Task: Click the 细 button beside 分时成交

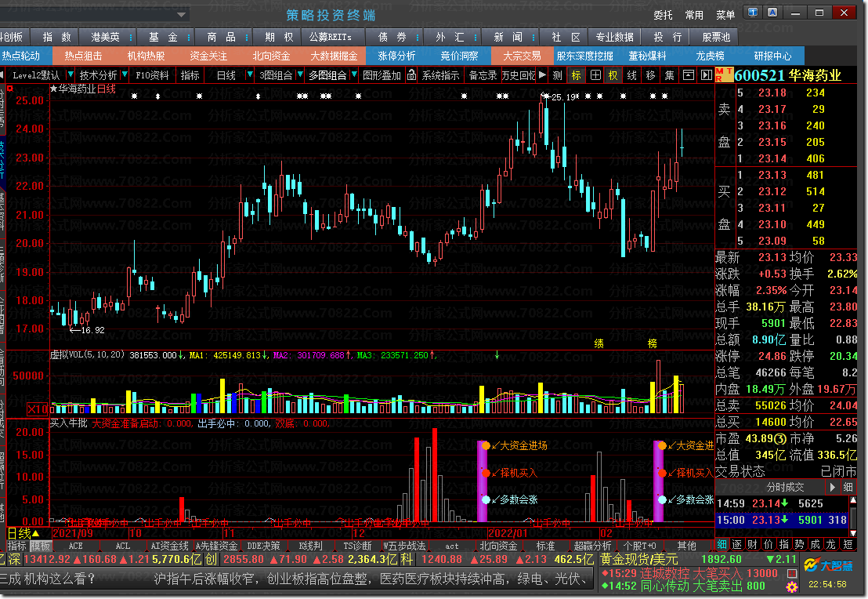Action: click(x=848, y=487)
